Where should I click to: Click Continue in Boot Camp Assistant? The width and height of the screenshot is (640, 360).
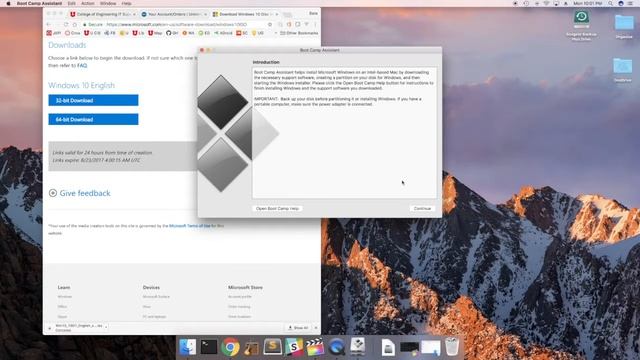(422, 209)
